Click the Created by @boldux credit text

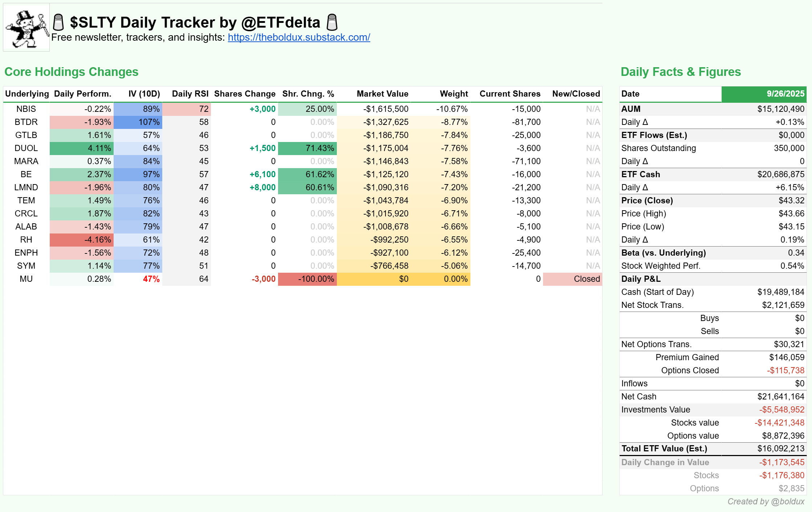766,501
